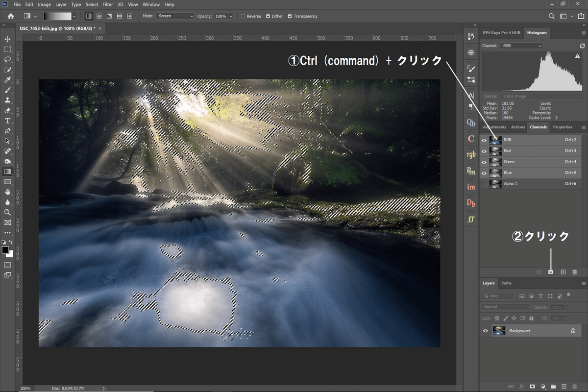Create new adjustment layer icon
Image resolution: width=588 pixels, height=392 pixels.
pos(543,387)
